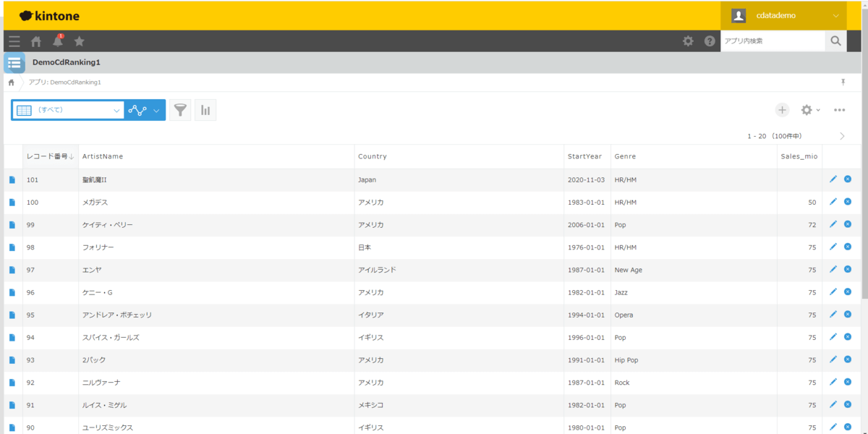The height and width of the screenshot is (434, 868).
Task: Open app settings gear near plus button
Action: 807,110
